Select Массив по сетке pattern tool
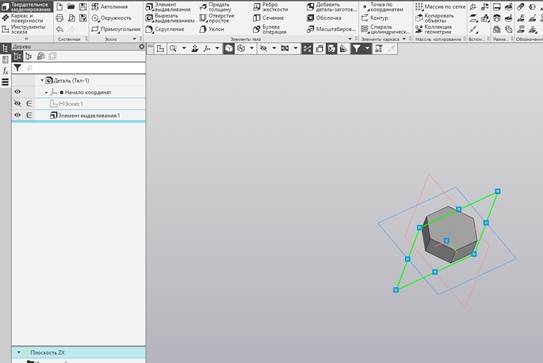 point(440,7)
